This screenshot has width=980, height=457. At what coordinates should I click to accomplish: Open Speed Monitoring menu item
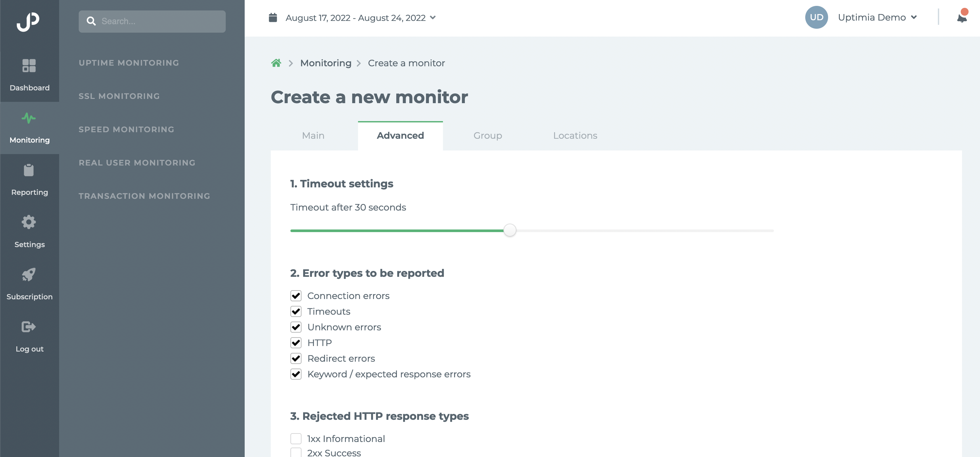pyautogui.click(x=126, y=129)
